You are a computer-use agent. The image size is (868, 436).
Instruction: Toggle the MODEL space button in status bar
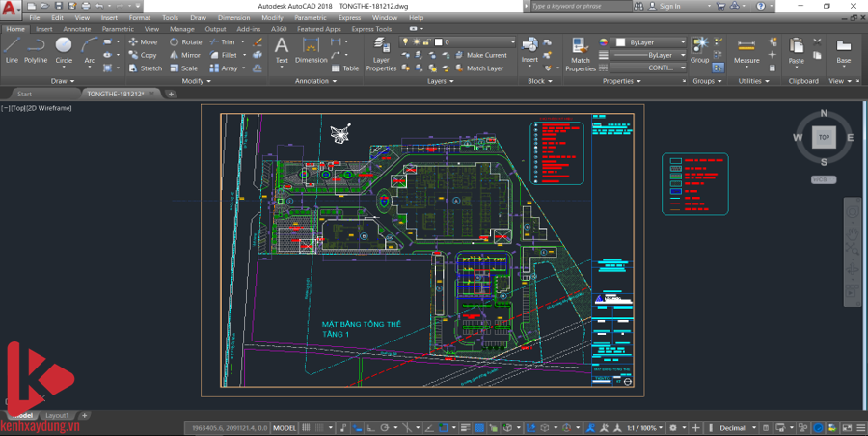click(285, 427)
